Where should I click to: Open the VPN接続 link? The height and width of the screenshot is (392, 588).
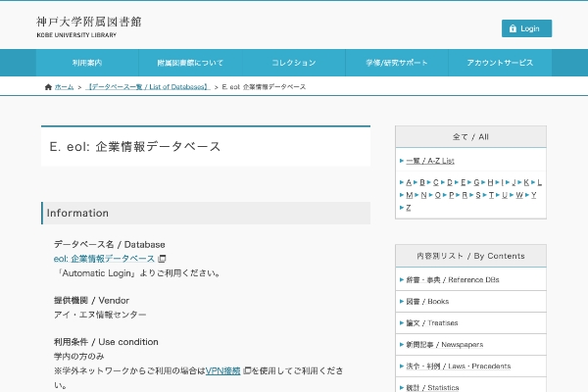coord(222,371)
